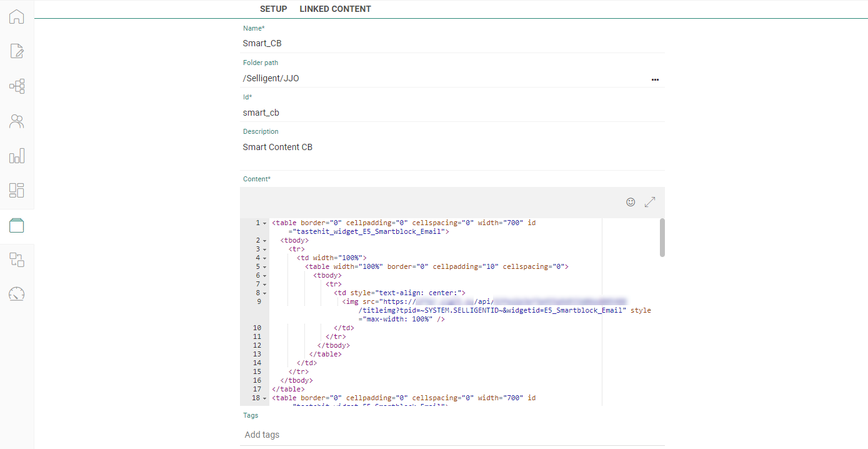868x449 pixels.
Task: Click the smiley personalization icon
Action: 631,202
